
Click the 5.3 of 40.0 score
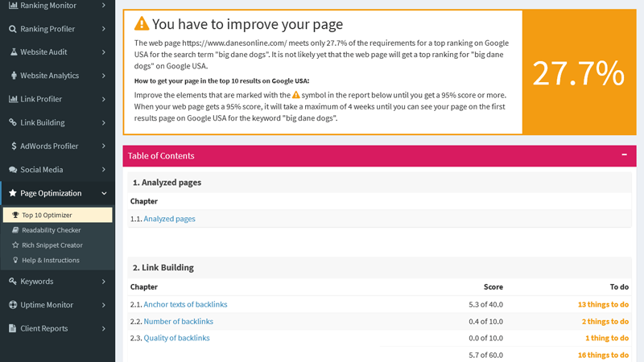pos(485,305)
